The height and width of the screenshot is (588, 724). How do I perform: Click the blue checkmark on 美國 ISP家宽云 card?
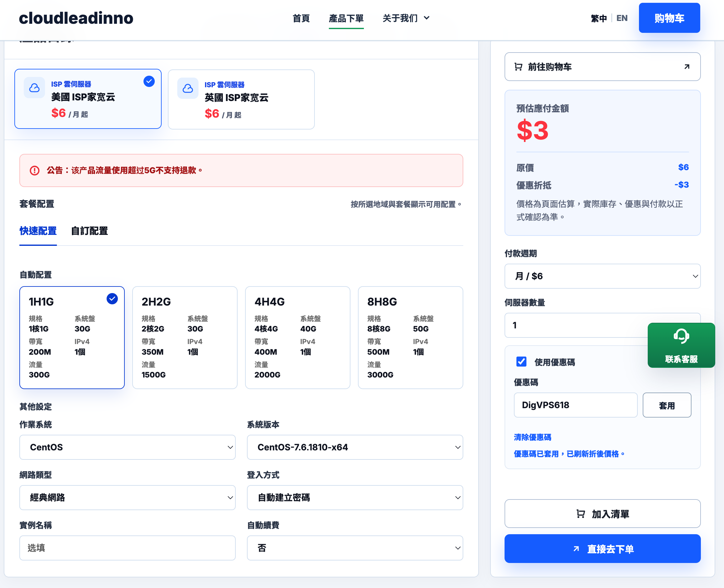[x=149, y=81]
